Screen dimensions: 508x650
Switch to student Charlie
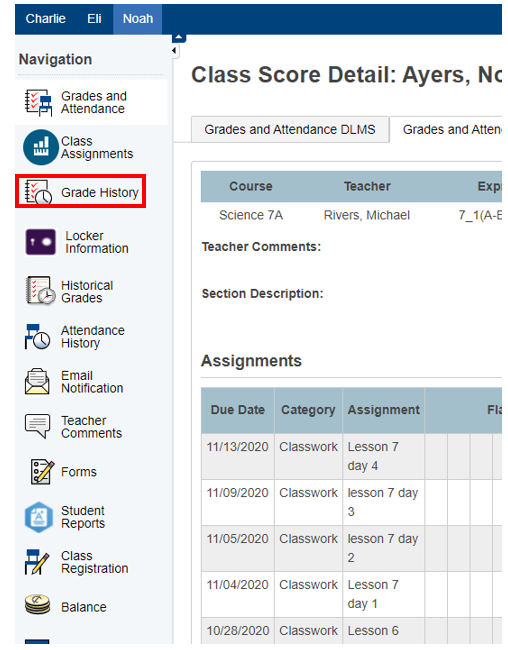point(46,19)
